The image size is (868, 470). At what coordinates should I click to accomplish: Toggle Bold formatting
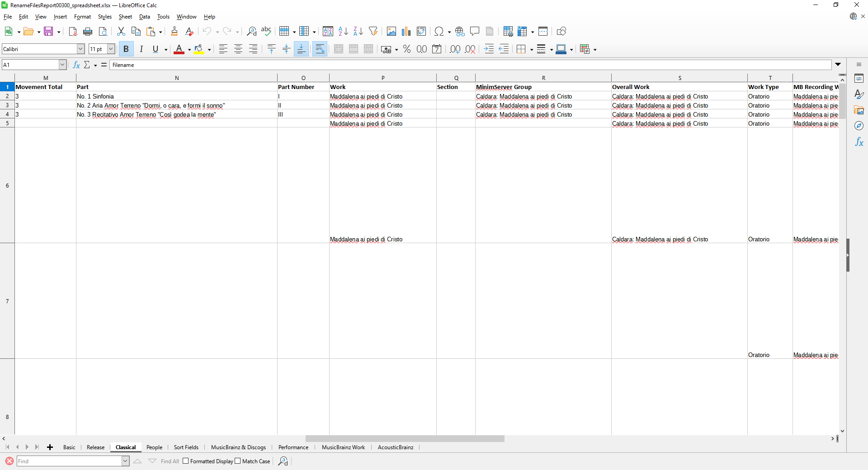pos(126,49)
